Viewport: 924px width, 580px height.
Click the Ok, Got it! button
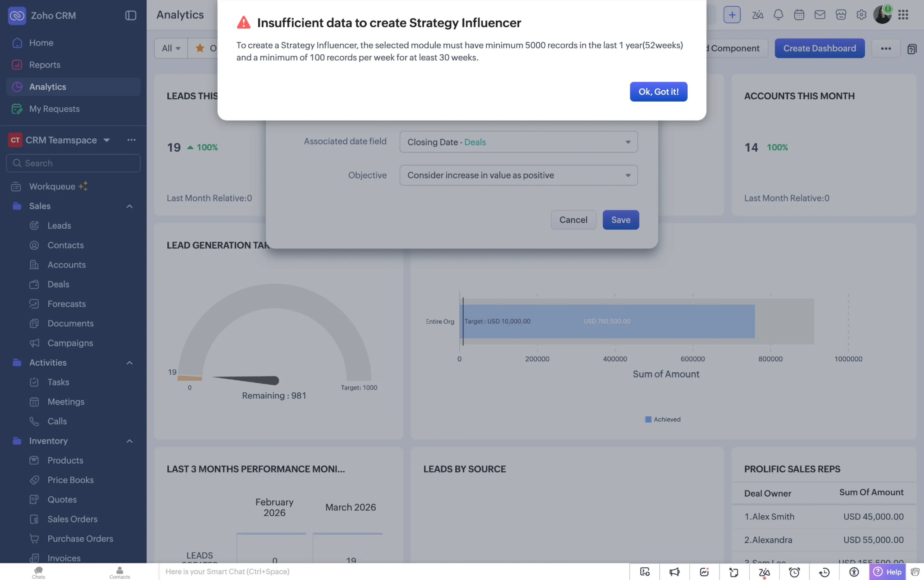point(658,92)
